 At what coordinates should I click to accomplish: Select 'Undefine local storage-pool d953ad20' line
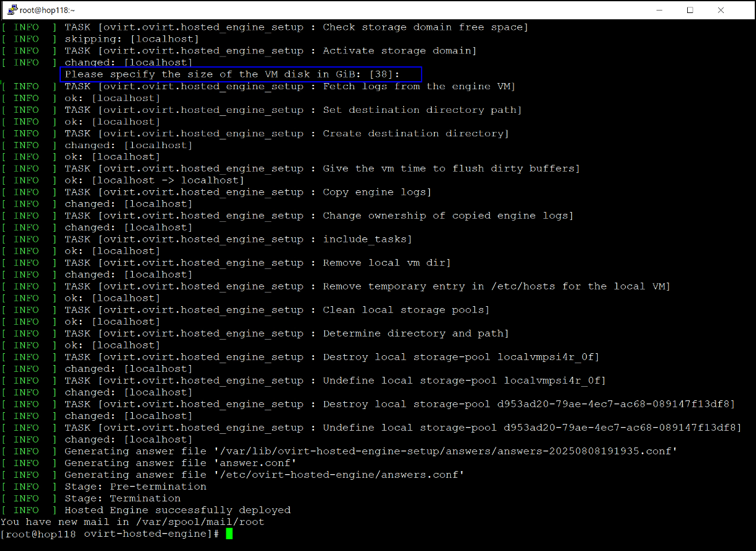pos(371,428)
